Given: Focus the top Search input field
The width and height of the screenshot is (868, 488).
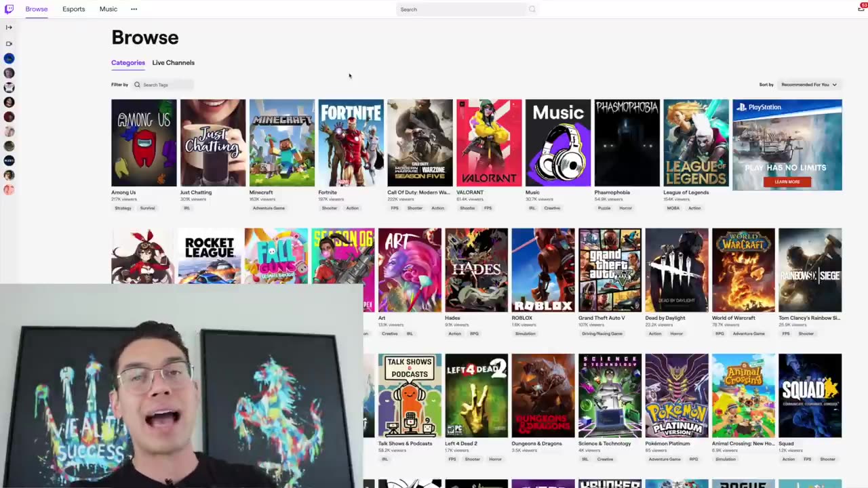Looking at the screenshot, I should (461, 9).
